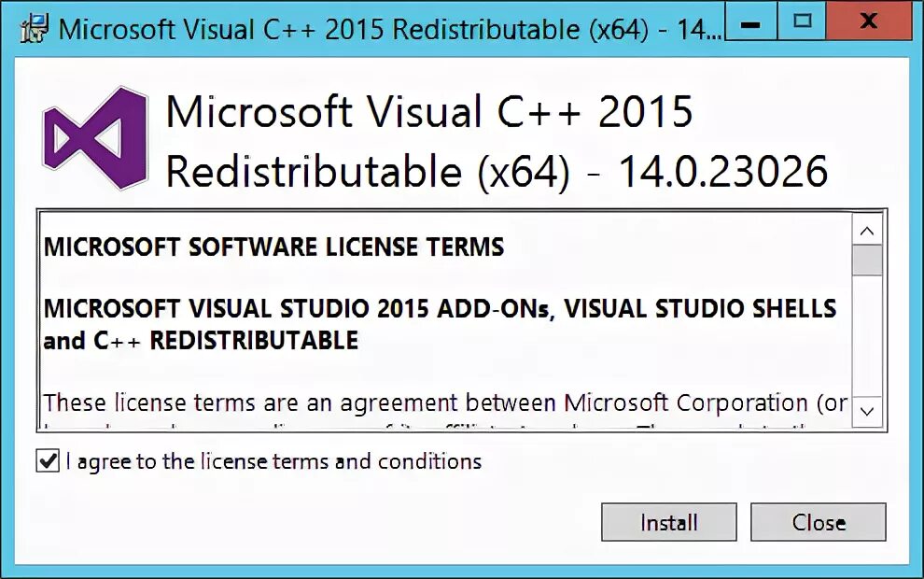Click the 'Redistributable (x64) - 14.0.23026' heading
The image size is (924, 579).
point(497,172)
